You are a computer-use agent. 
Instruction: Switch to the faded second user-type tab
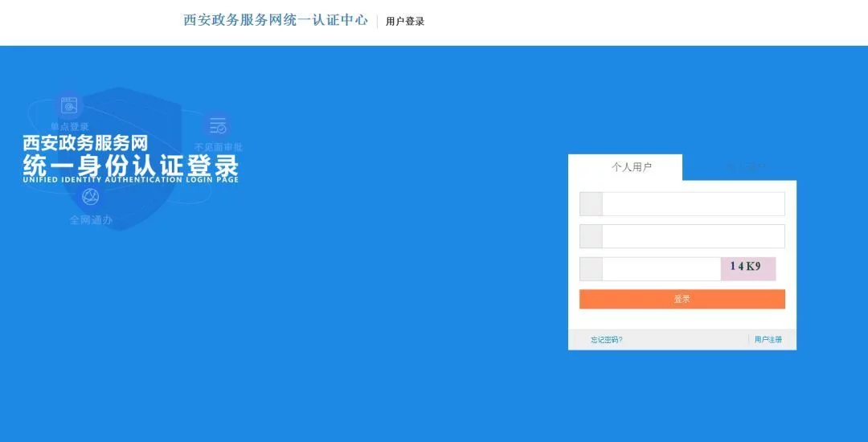pos(739,167)
